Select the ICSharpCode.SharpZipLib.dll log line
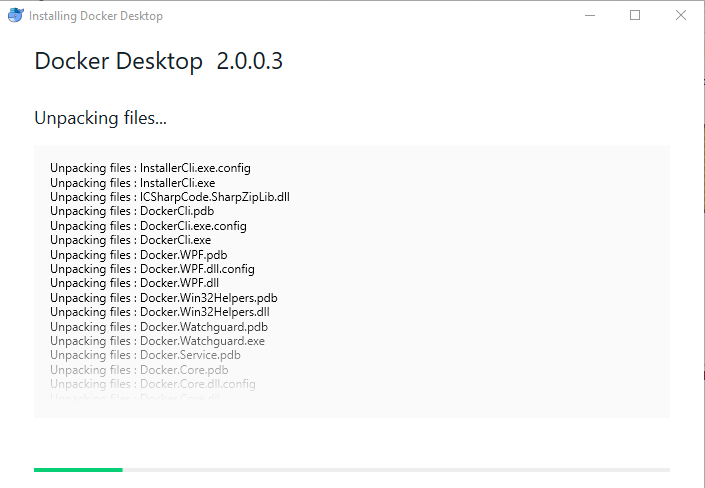 coord(170,197)
